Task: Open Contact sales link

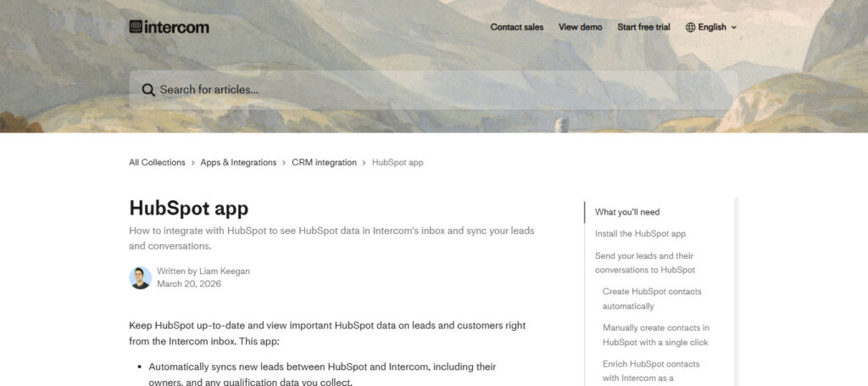Action: click(517, 27)
